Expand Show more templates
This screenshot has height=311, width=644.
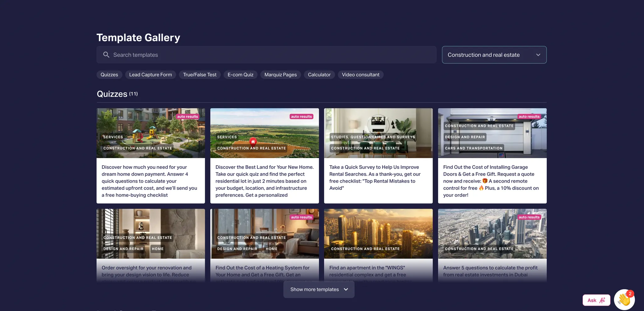point(319,289)
